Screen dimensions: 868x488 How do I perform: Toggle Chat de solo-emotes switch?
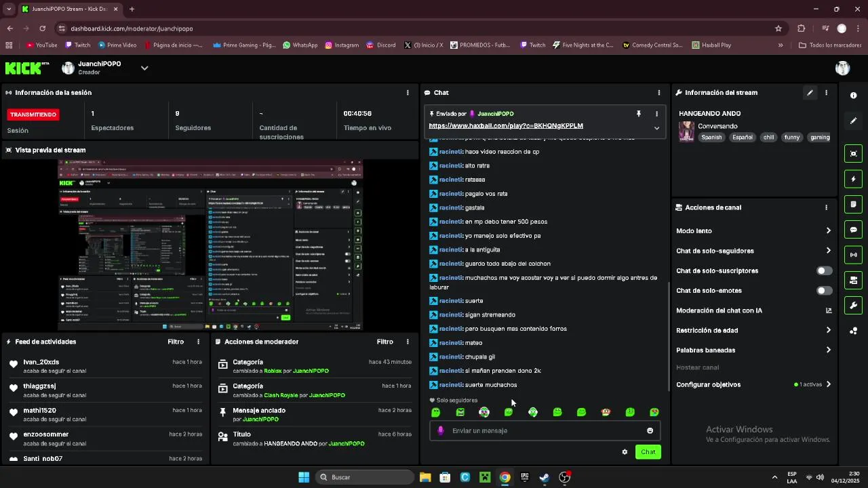point(824,291)
